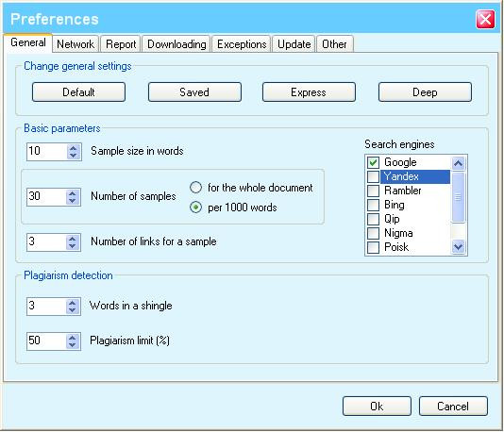Uncheck the Google search engine
The image size is (504, 432).
pos(373,162)
